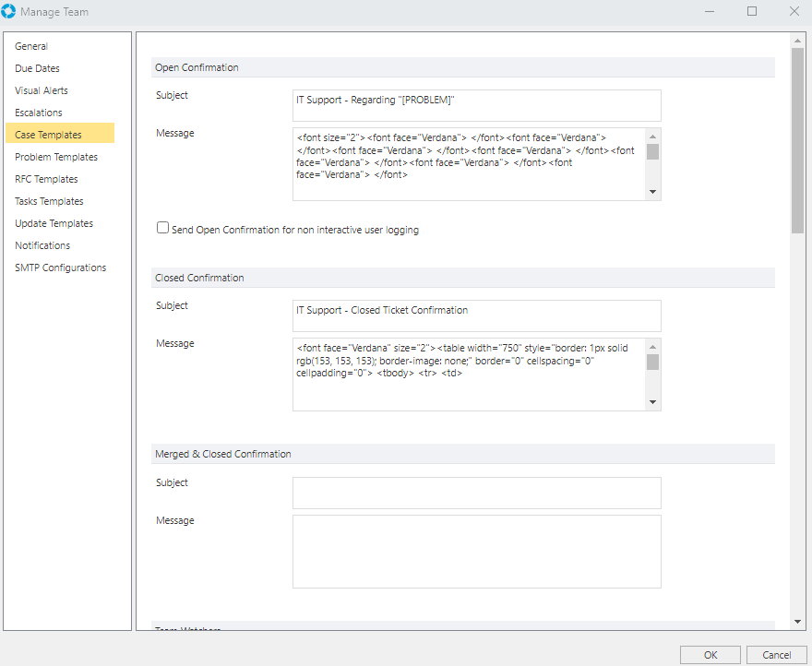Open SMTP Configurations section
Screen dimensions: 812x666
pyautogui.click(x=60, y=268)
